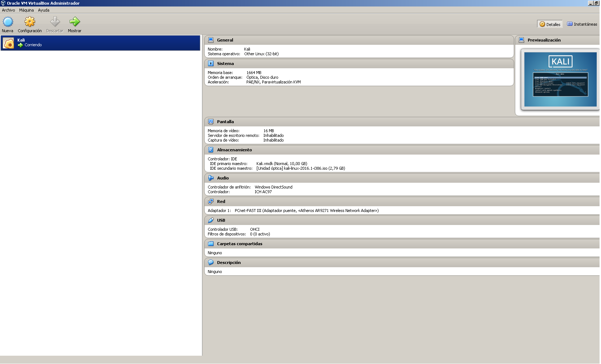The width and height of the screenshot is (601, 364).
Task: Open the Sistema settings header link
Action: 225,64
